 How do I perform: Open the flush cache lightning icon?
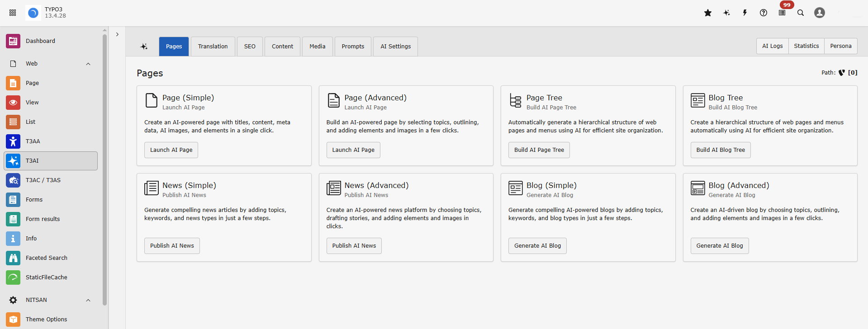[x=745, y=13]
